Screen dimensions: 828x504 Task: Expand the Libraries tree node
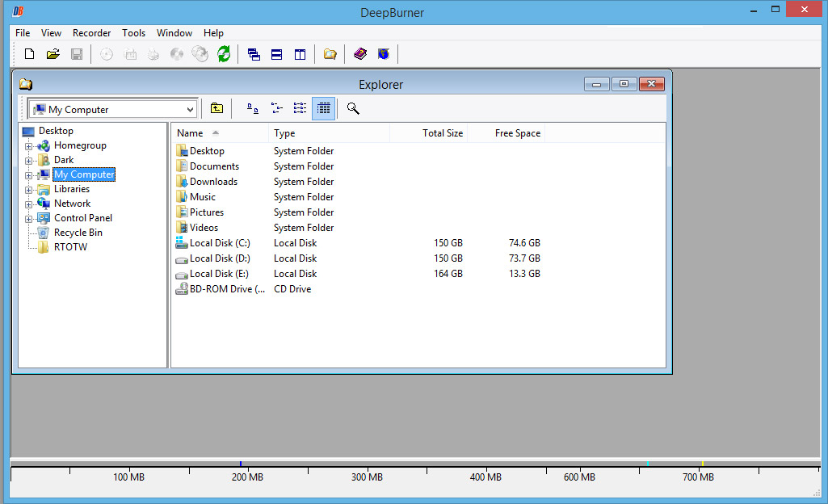(x=29, y=190)
